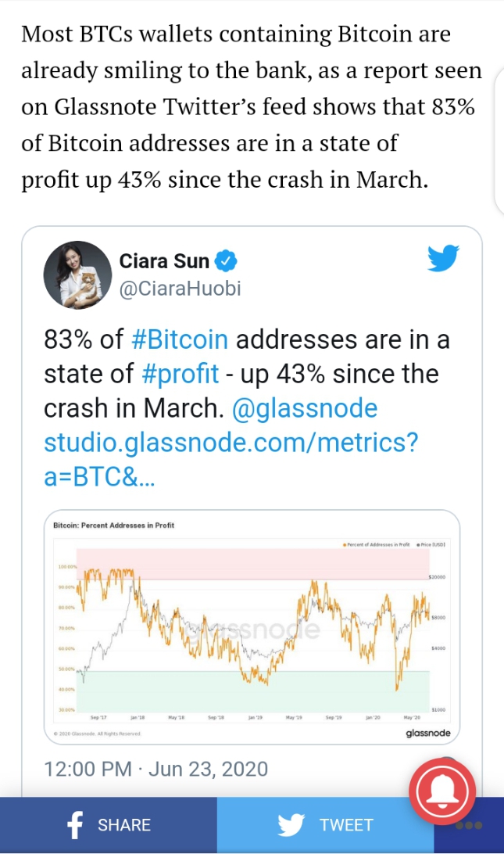The width and height of the screenshot is (504, 854).
Task: Click the orange Percent of Addresses legend entry
Action: [x=377, y=544]
